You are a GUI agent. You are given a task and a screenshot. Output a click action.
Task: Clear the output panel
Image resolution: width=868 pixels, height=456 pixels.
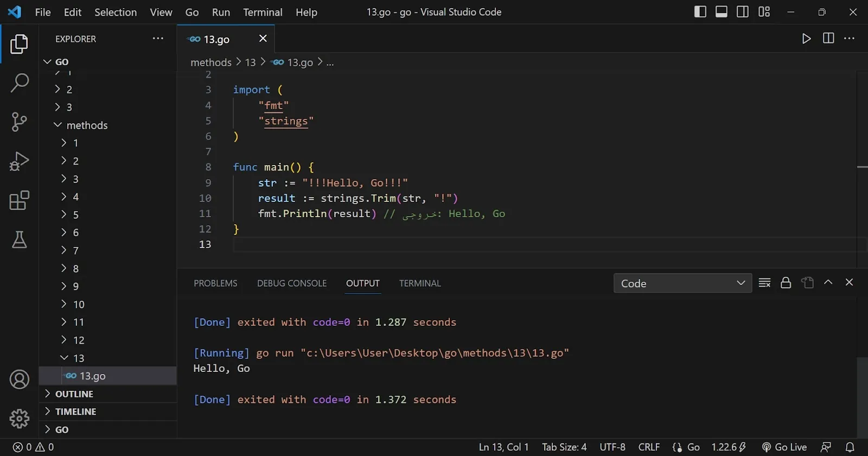[765, 283]
